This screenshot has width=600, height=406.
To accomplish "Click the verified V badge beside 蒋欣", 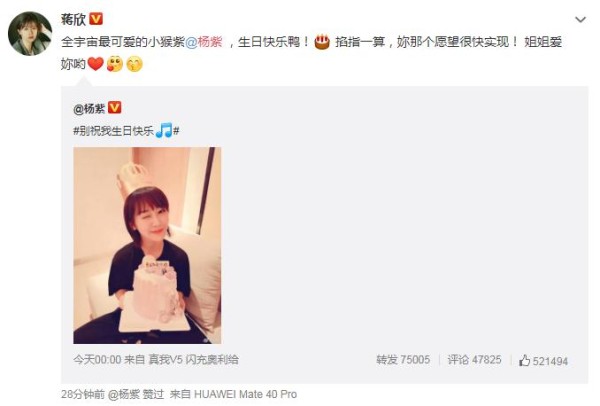I will coord(96,19).
